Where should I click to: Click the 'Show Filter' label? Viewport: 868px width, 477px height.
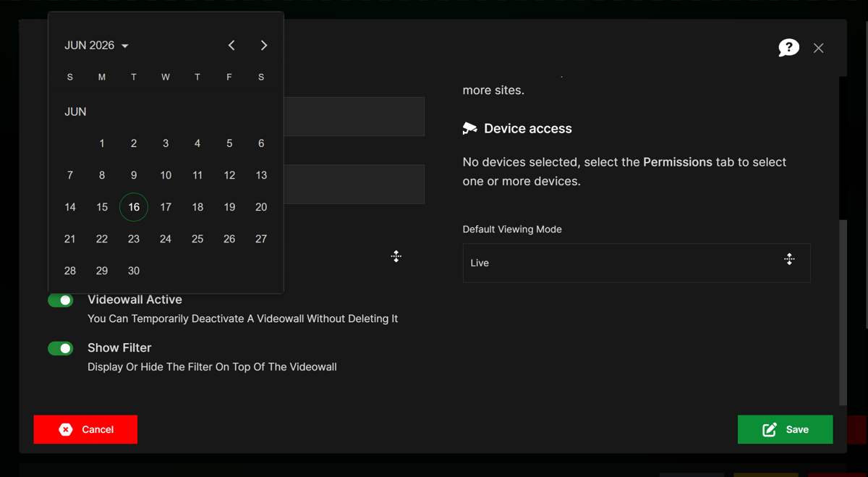119,348
